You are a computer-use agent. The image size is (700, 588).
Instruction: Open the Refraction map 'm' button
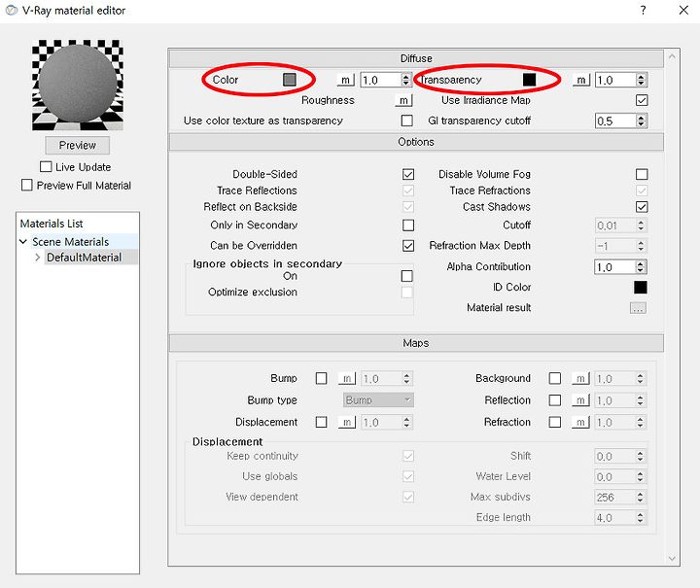pyautogui.click(x=580, y=422)
